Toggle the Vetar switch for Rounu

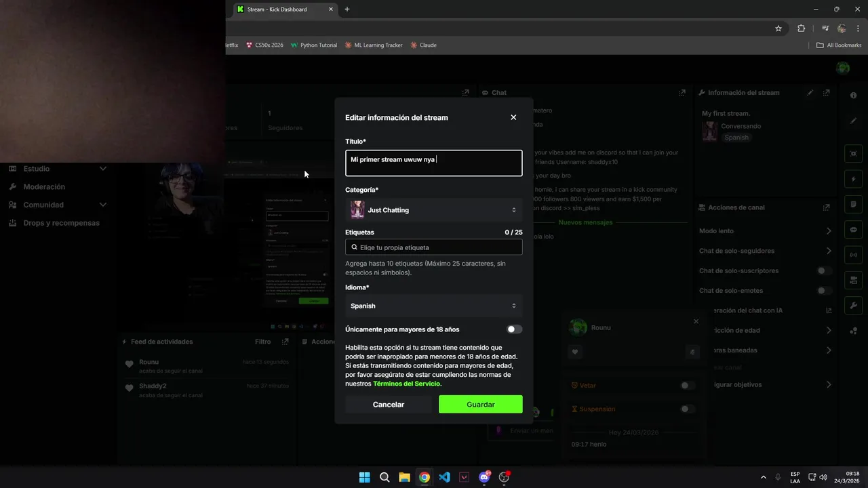click(688, 386)
